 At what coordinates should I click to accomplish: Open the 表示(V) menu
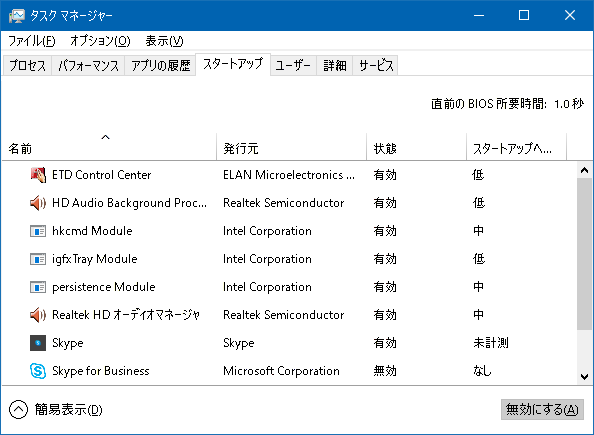[164, 41]
